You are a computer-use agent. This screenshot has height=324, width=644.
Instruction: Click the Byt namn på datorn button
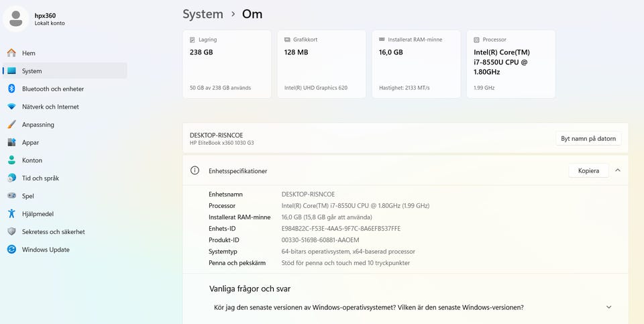point(588,139)
